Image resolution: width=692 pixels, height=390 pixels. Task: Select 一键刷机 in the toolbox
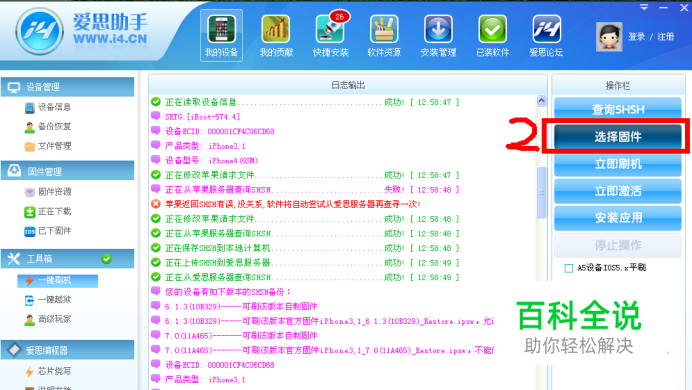(x=57, y=281)
